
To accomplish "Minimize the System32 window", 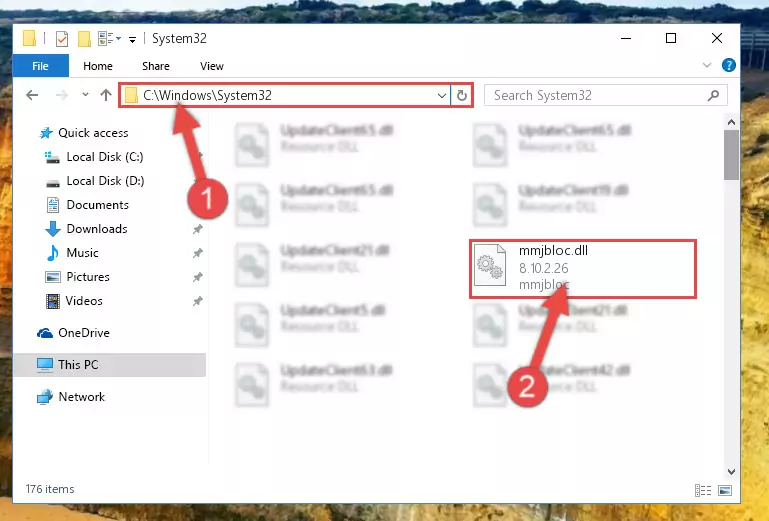I will click(626, 38).
